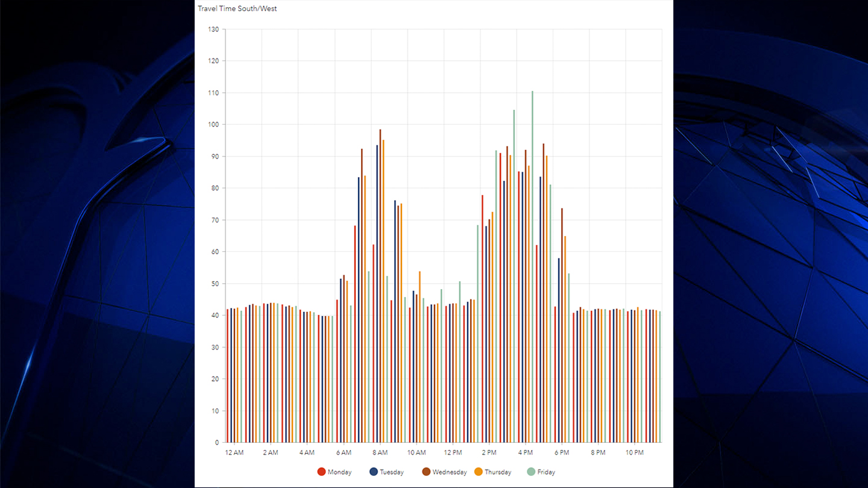
Task: Hide the Tuesday series via its label
Action: [x=392, y=472]
